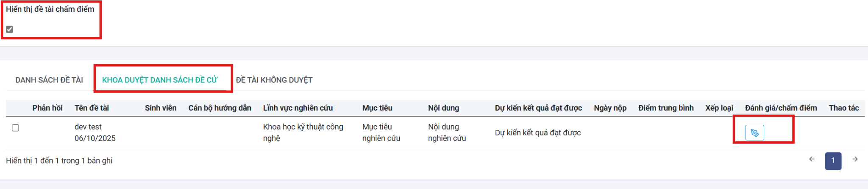This screenshot has height=189, width=868.
Task: Click the Tên đề tài column header
Action: pos(92,108)
